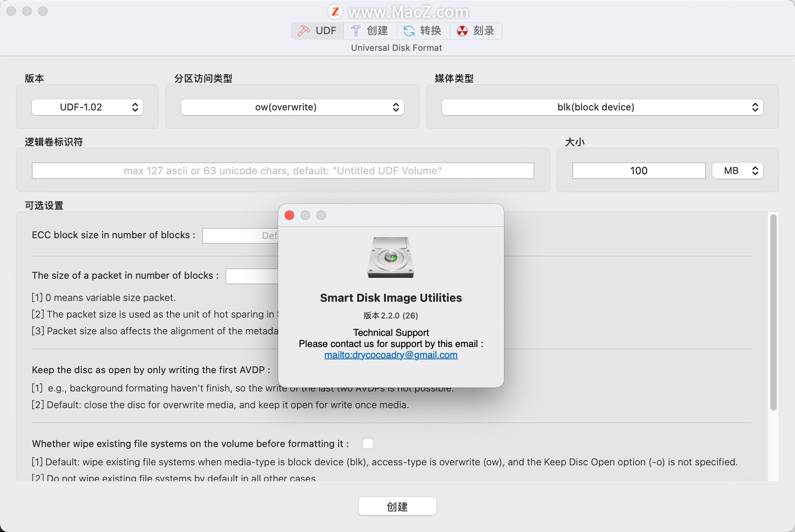Click the Universal Disk Format subtitle
Viewport: 795px width, 532px height.
tap(397, 48)
